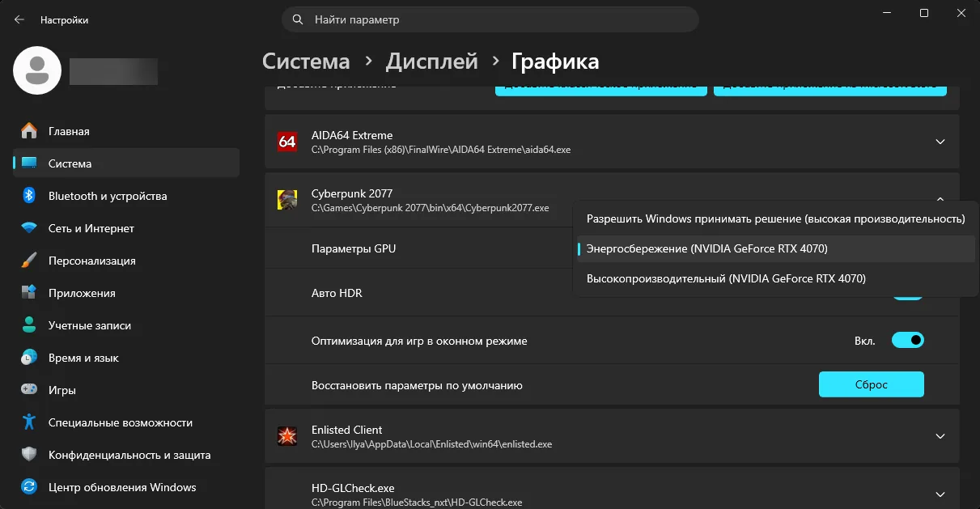Click the Персонализация paintbrush icon

click(29, 261)
